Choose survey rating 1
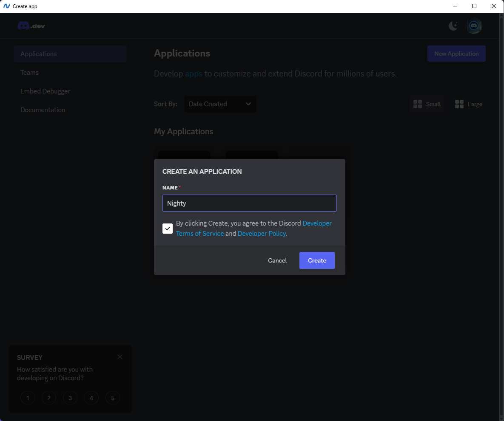The height and width of the screenshot is (421, 504). tap(28, 398)
